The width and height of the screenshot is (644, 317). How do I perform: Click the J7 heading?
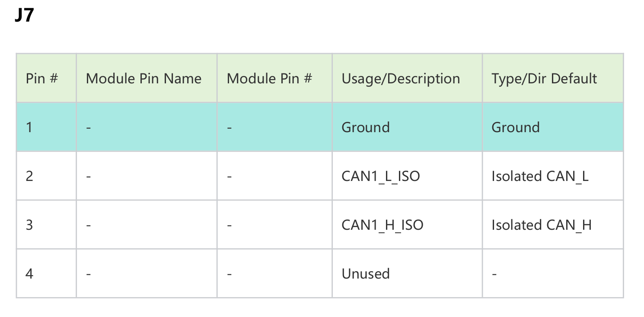coord(24,16)
